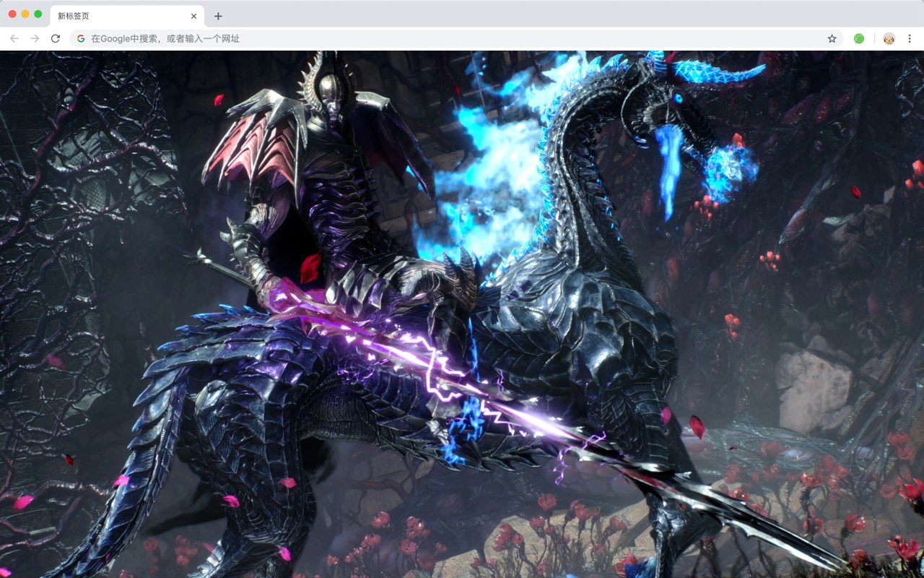Open the Chrome three-dot menu
The image size is (924, 578).
pos(910,38)
